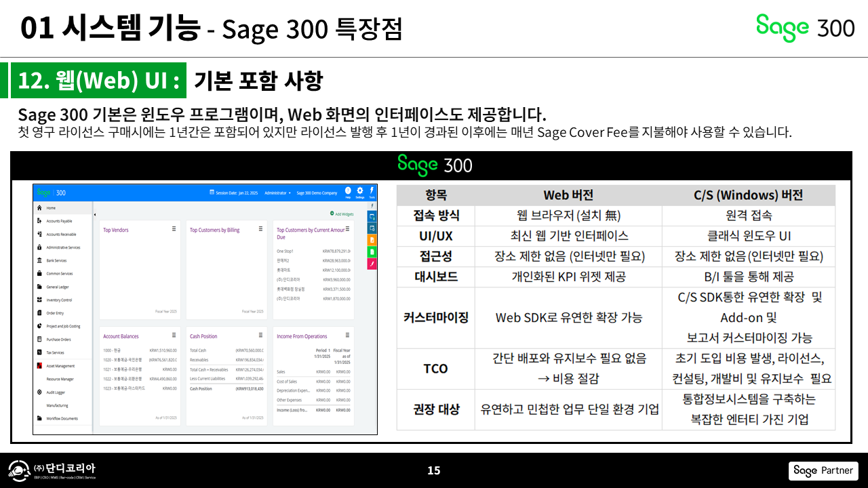The image size is (868, 488).
Task: Select Sage 300 Demo Company in header
Action: (x=317, y=192)
